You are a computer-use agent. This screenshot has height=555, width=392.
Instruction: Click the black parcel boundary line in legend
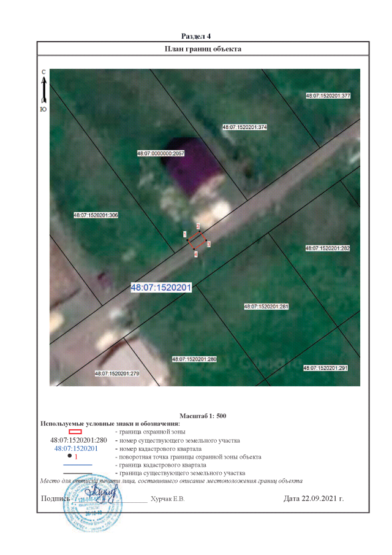coord(77,473)
